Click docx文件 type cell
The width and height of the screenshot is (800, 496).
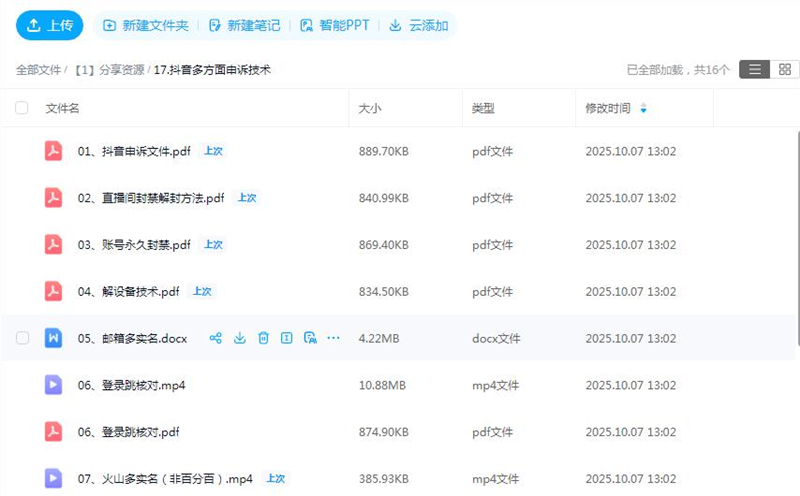coord(496,338)
